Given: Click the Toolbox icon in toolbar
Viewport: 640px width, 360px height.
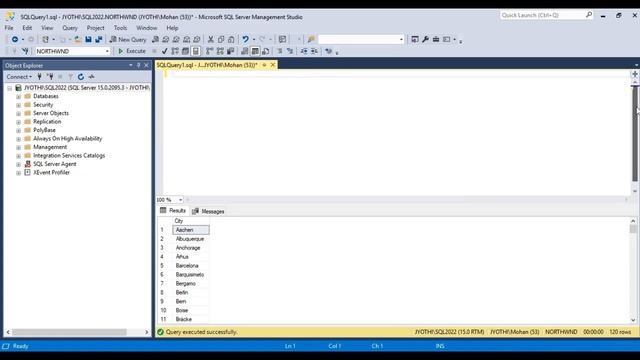Looking at the screenshot, I should click(x=436, y=40).
